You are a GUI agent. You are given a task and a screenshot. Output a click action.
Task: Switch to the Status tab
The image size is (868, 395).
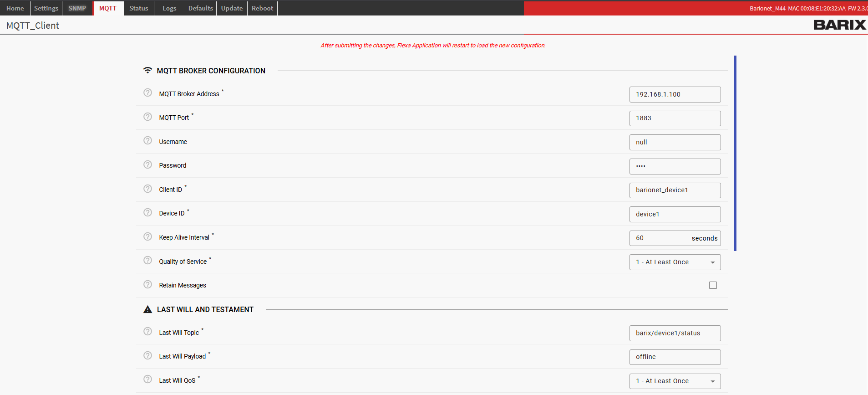139,8
